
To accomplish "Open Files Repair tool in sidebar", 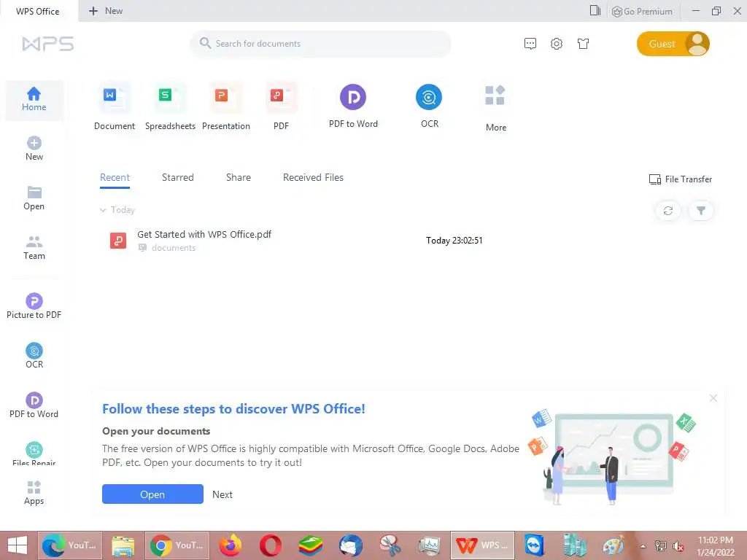I will coord(34,454).
